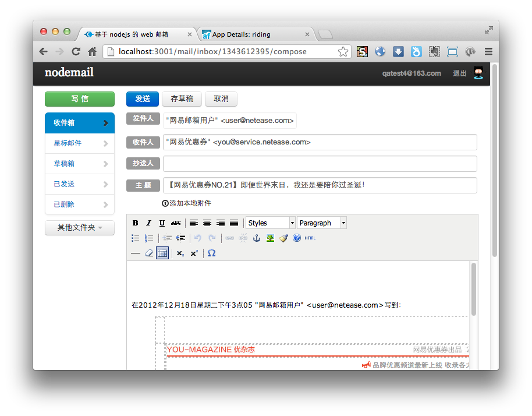Screen dimensions: 532x416
Task: Go back in browser history
Action: point(44,52)
